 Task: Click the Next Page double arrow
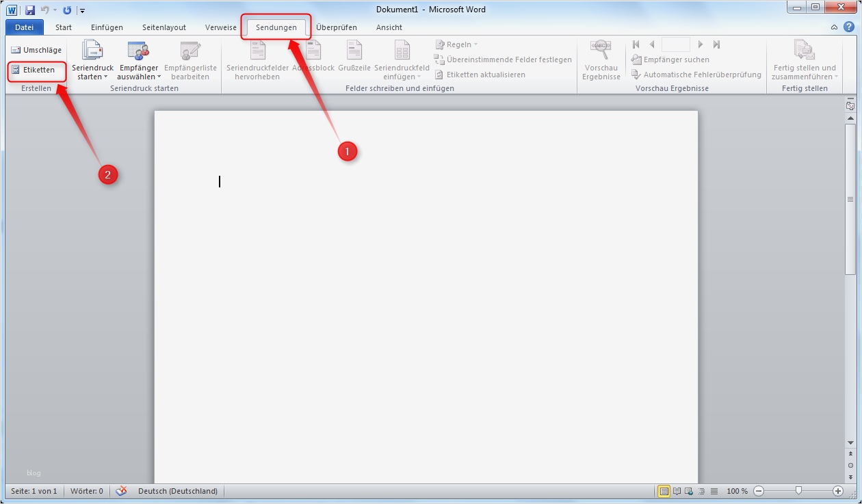pos(850,477)
